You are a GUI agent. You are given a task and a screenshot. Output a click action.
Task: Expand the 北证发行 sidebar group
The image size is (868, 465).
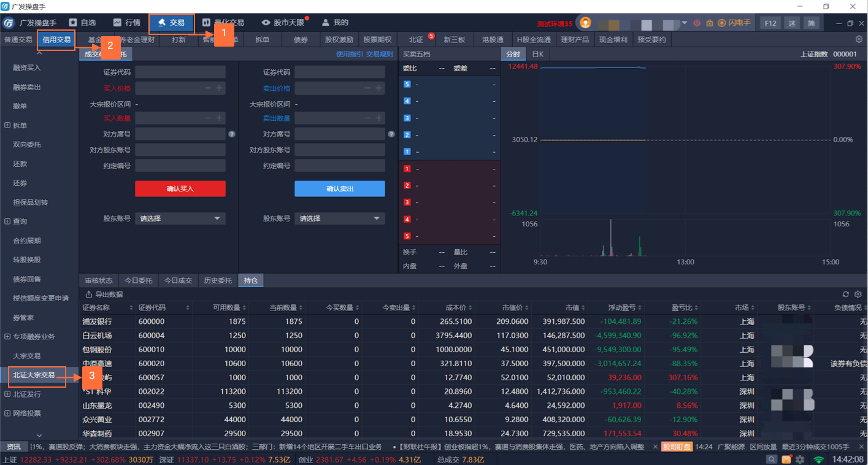(x=7, y=394)
